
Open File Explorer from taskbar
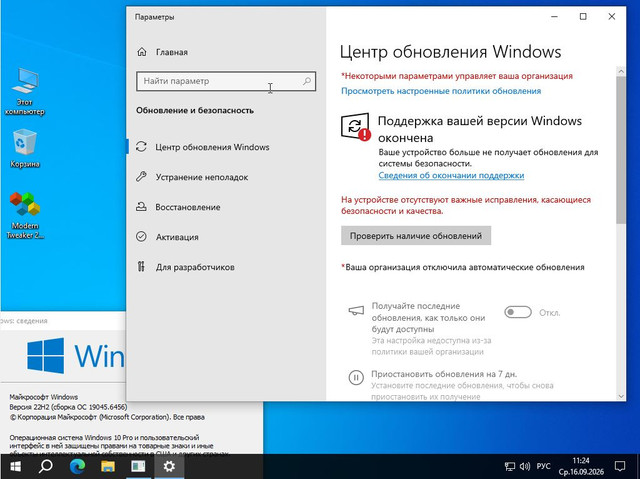coord(108,466)
